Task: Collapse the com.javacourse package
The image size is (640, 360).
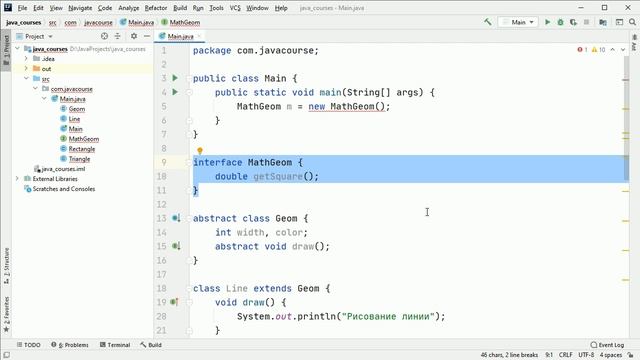Action: [x=35, y=89]
